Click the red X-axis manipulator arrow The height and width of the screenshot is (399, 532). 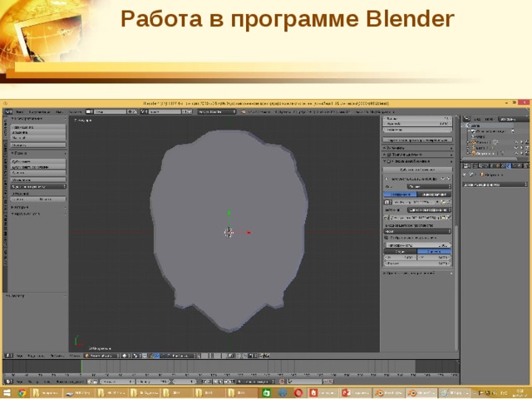pyautogui.click(x=249, y=233)
